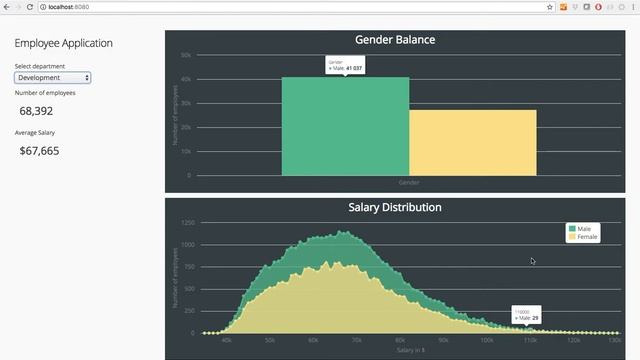Screen dimensions: 640x360
Task: Click the Select department label
Action: click(40, 66)
